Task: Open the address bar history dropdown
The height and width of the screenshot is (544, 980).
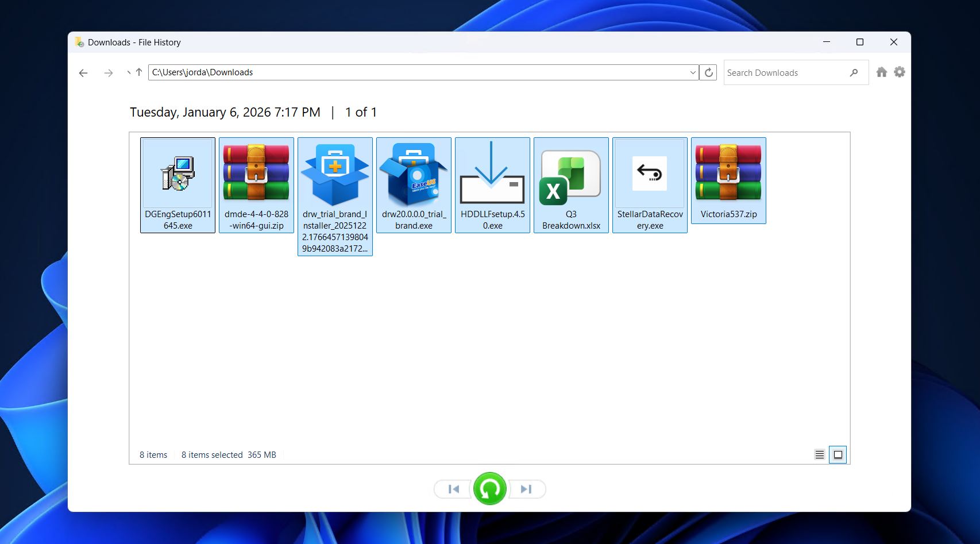Action: 692,72
